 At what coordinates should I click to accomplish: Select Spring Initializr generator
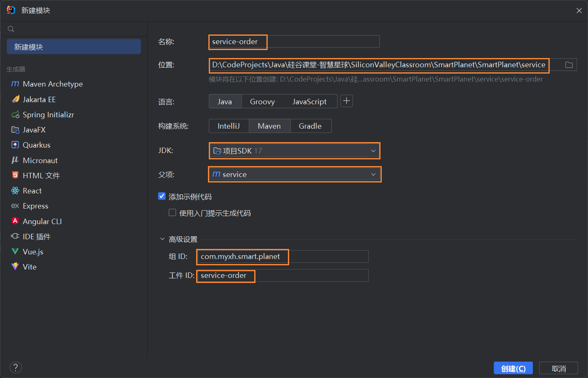pyautogui.click(x=74, y=114)
